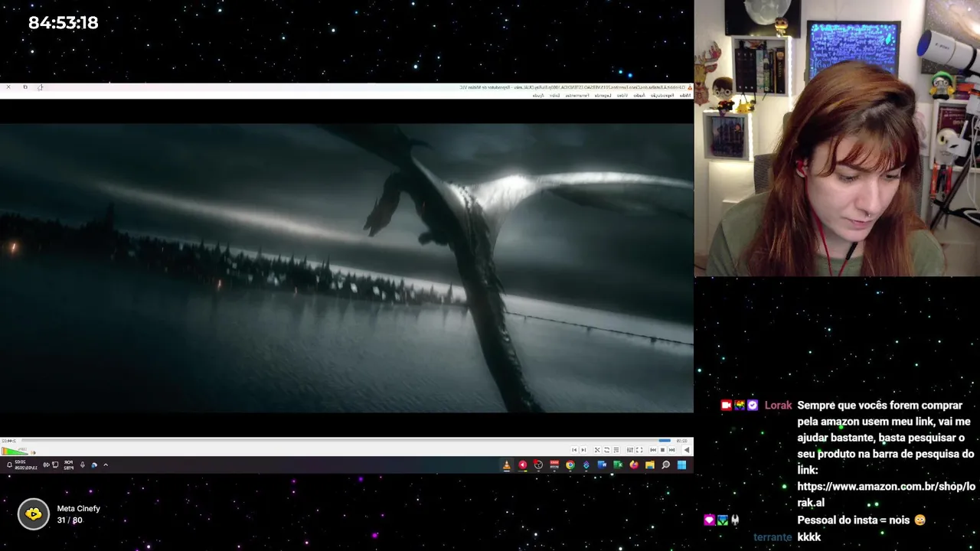Image resolution: width=980 pixels, height=551 pixels.
Task: Click the dark circular taskbar icon with red badge
Action: (x=538, y=465)
